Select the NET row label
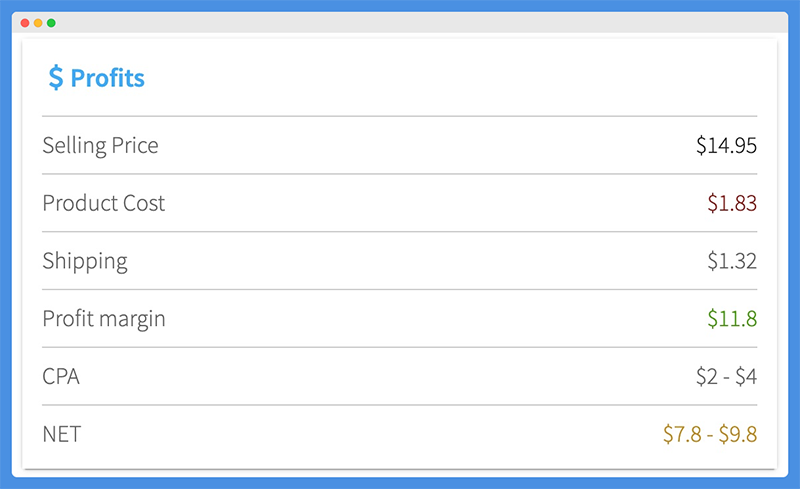Viewport: 800px width, 489px height. [x=62, y=434]
